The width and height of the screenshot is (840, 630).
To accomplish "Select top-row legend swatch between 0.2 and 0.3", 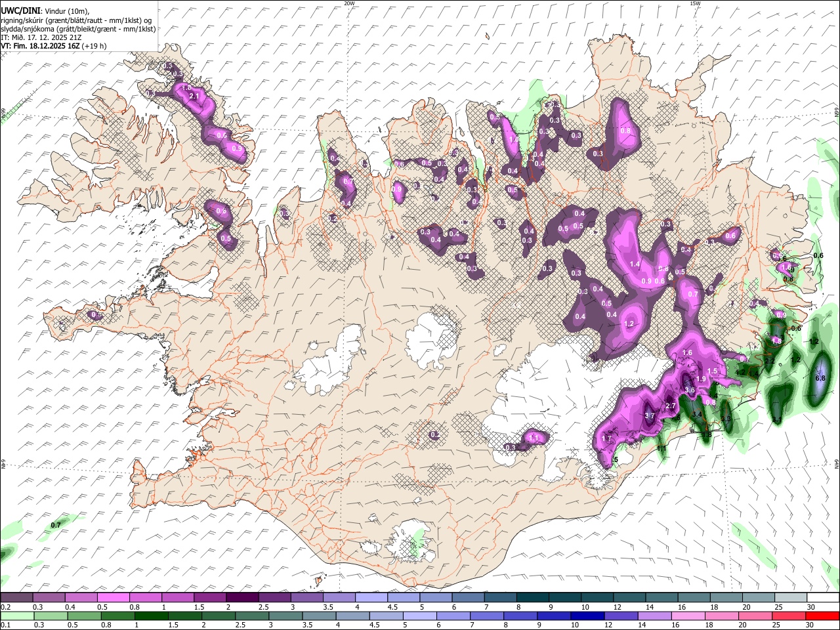I will point(16,597).
